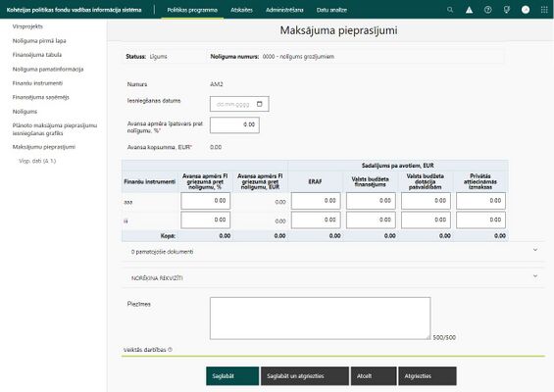Click info icon beside Veiktās darbības

[170, 350]
